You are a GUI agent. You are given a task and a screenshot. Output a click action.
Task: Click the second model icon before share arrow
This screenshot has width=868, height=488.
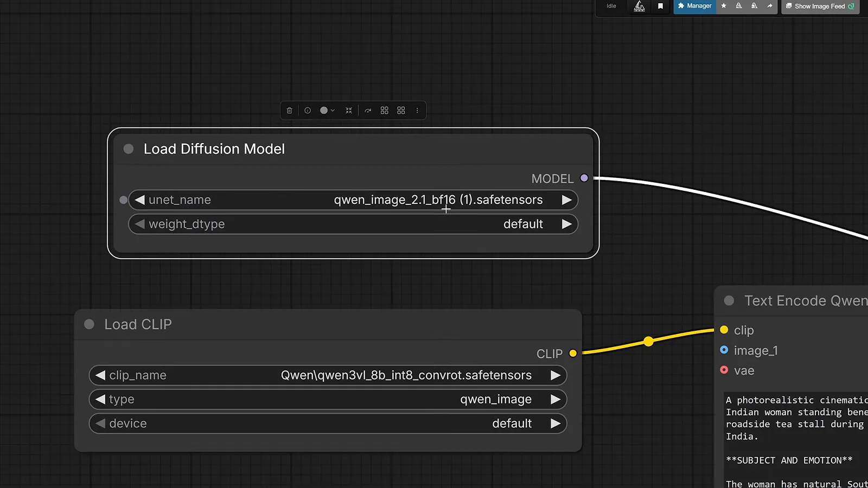[754, 6]
